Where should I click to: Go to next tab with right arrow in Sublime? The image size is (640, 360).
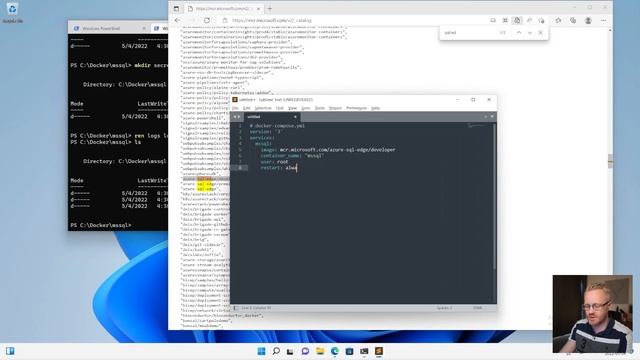(x=239, y=117)
